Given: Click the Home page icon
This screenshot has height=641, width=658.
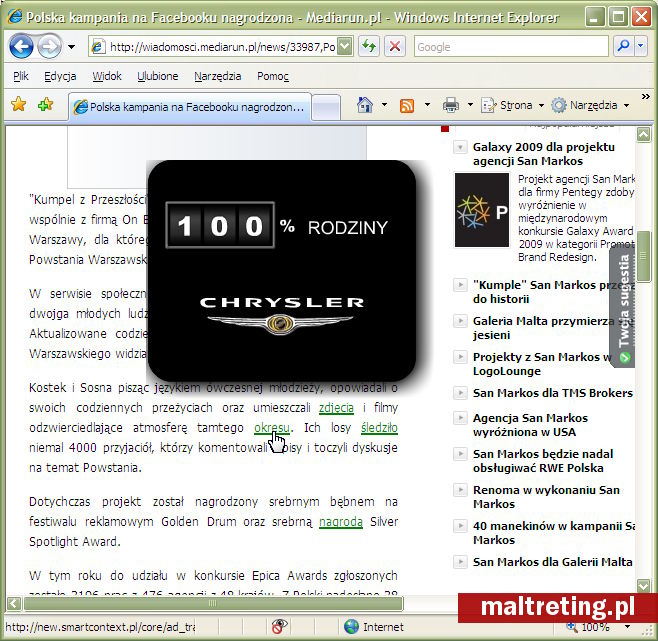Looking at the screenshot, I should click(x=364, y=105).
